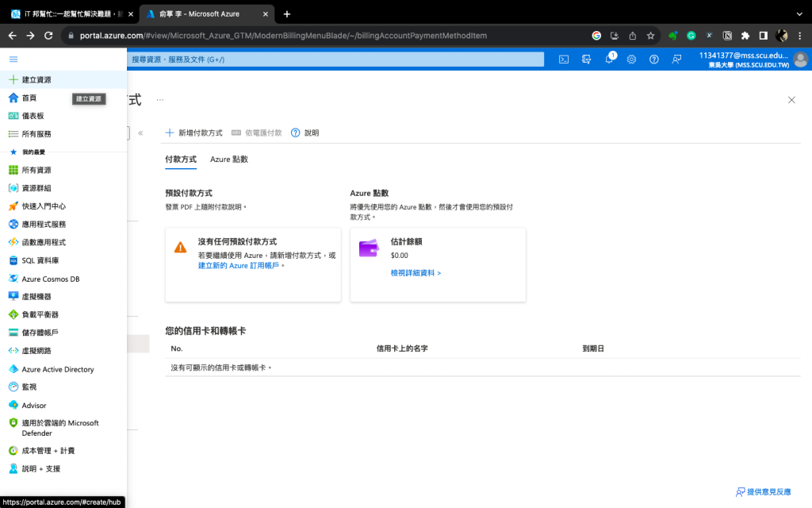812x508 pixels.
Task: Click 建立新的 Azure 訂用帳戶 link
Action: coord(238,265)
